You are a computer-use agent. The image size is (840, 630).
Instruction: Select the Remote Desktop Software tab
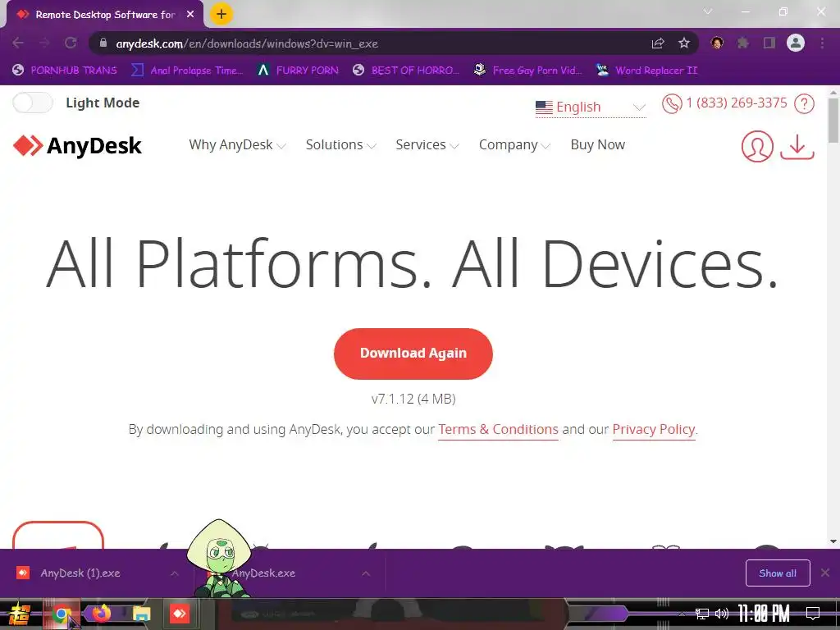click(x=105, y=15)
